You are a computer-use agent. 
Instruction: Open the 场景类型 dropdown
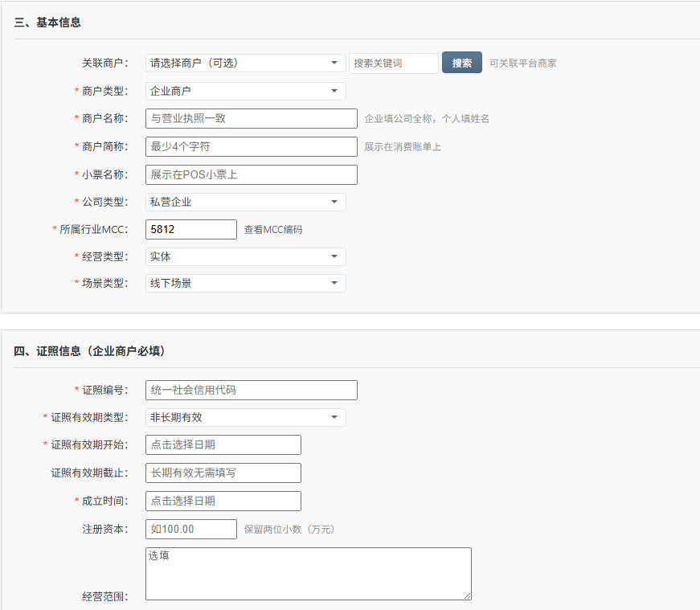[245, 283]
